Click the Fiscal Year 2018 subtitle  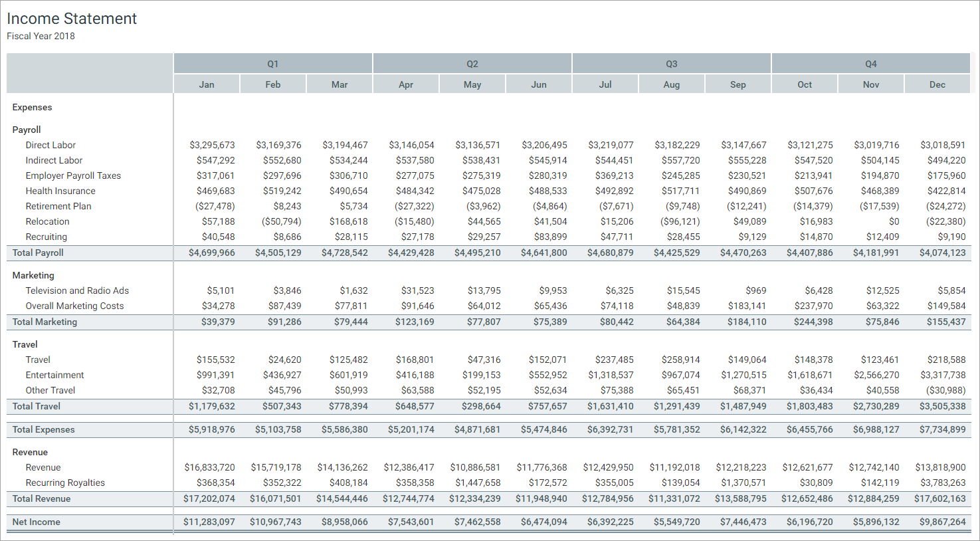41,36
